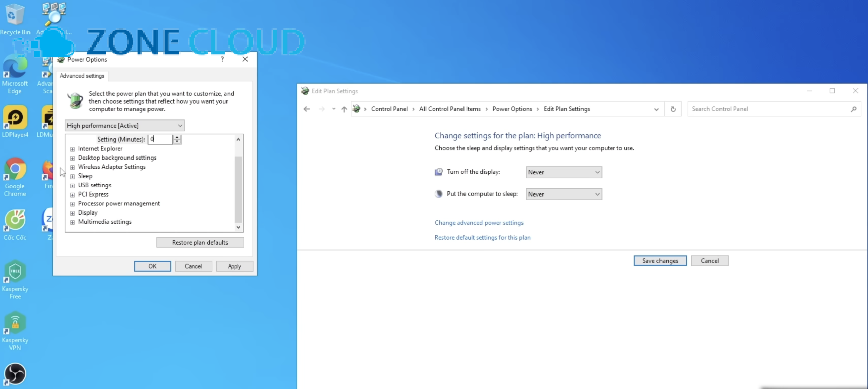Screen dimensions: 868x389
Task: Open the Turn off the display dropdown
Action: pyautogui.click(x=564, y=172)
